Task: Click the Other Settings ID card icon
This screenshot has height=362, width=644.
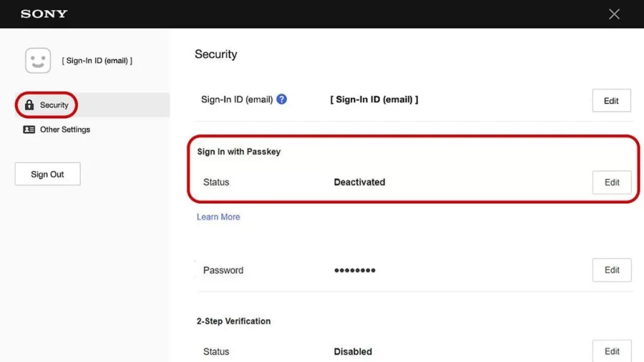Action: (x=29, y=129)
